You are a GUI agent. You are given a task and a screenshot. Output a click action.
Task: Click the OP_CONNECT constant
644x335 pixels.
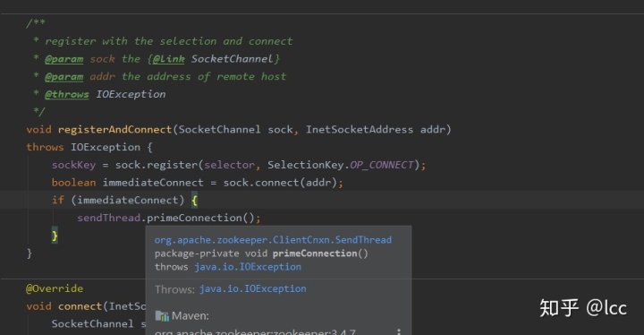[x=382, y=165]
